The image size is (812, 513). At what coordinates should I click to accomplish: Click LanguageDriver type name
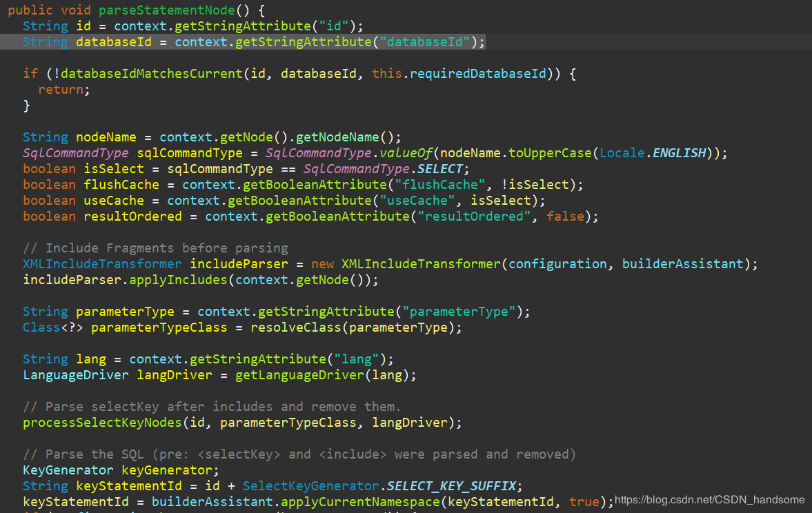(76, 375)
